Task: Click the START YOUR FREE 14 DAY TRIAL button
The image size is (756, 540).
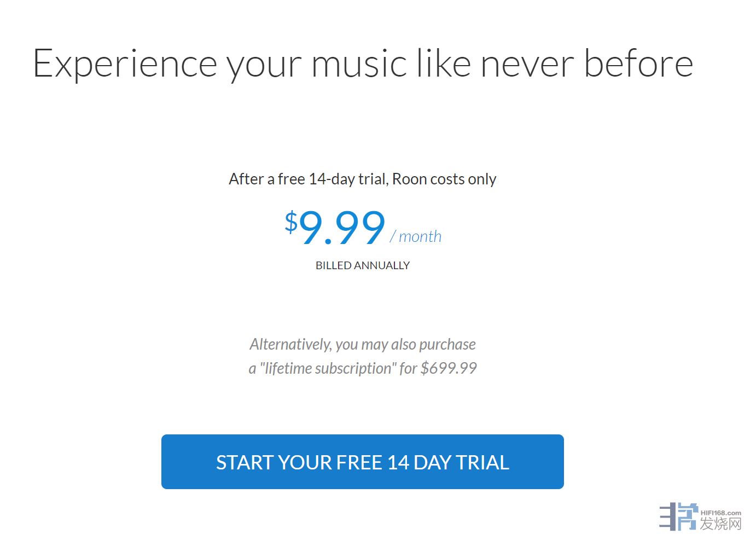Action: [362, 462]
